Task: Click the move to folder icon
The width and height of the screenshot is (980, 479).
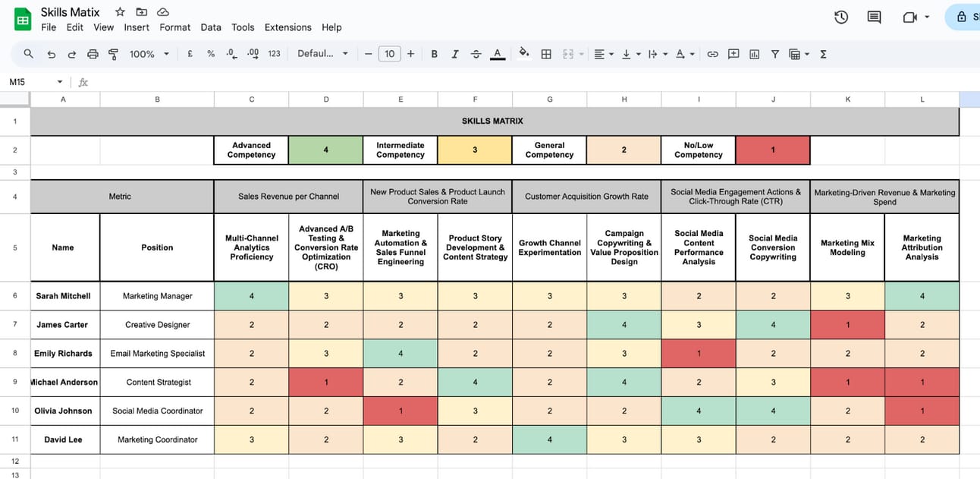Action: point(141,12)
